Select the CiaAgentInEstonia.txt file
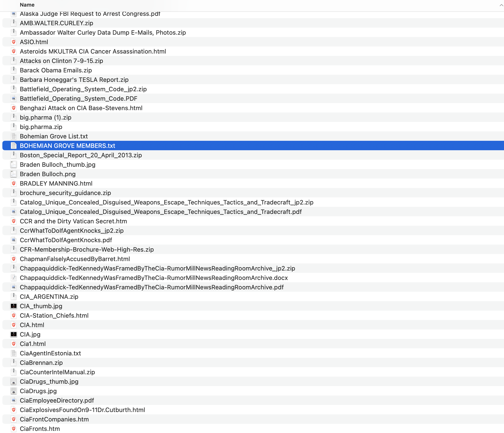The height and width of the screenshot is (433, 504). [50, 353]
